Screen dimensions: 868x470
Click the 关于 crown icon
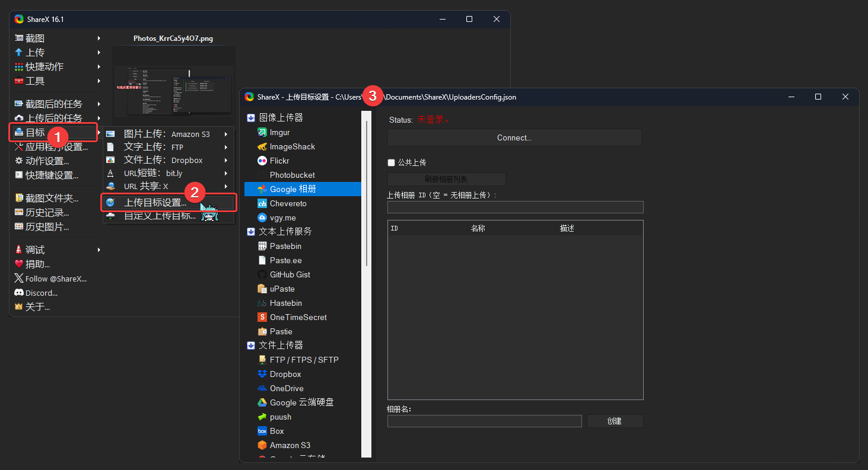point(19,307)
